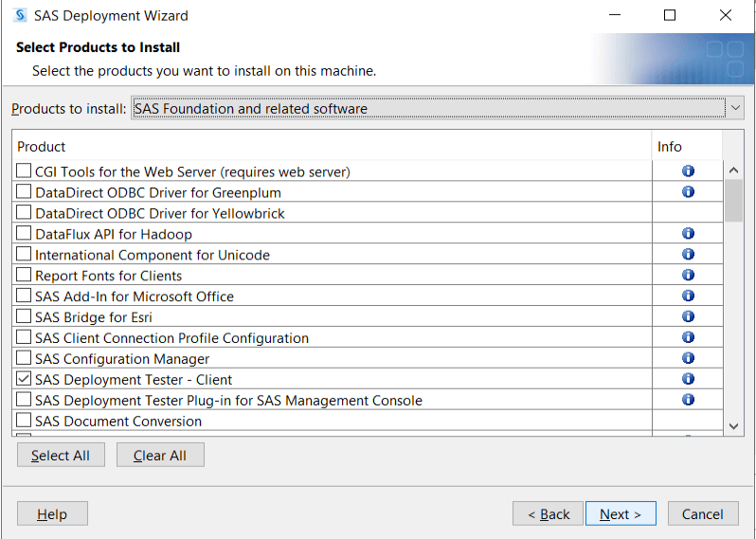The height and width of the screenshot is (539, 756).
Task: Select Report Fonts for Clients checkbox
Action: [24, 275]
